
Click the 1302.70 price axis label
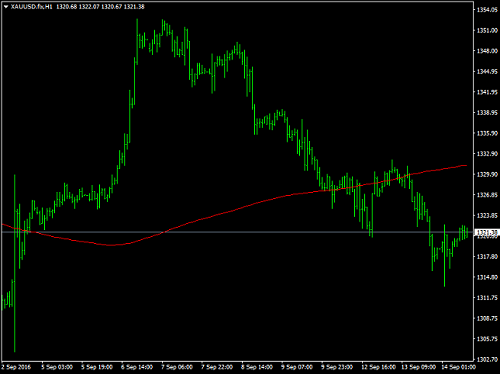tap(487, 359)
